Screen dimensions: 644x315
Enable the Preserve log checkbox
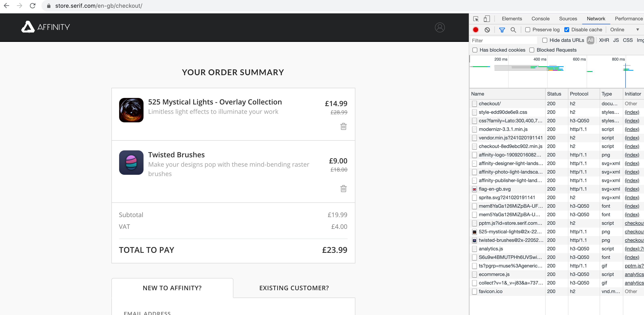(528, 30)
